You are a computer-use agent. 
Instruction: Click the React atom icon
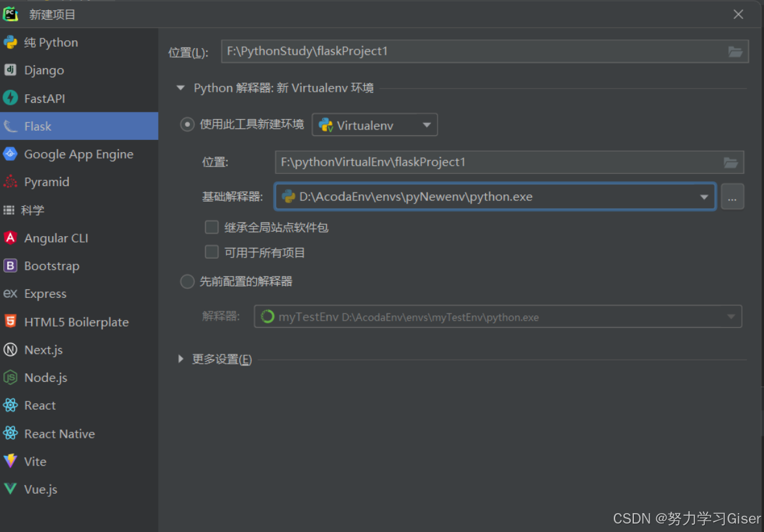(10, 405)
